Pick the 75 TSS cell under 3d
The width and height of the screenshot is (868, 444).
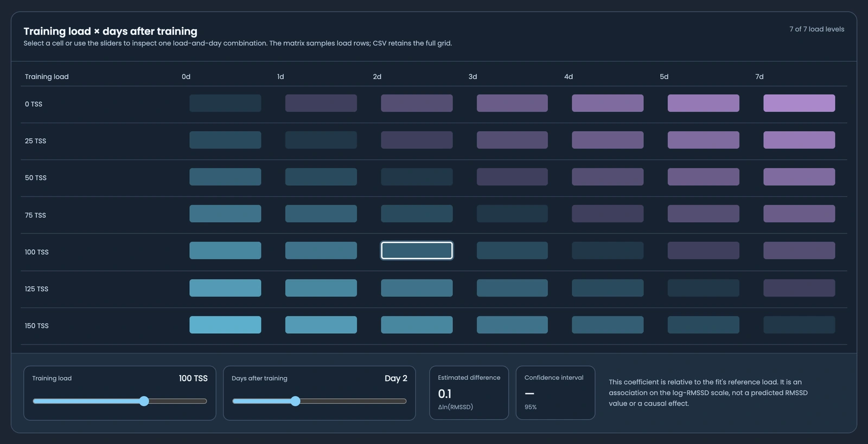point(512,214)
